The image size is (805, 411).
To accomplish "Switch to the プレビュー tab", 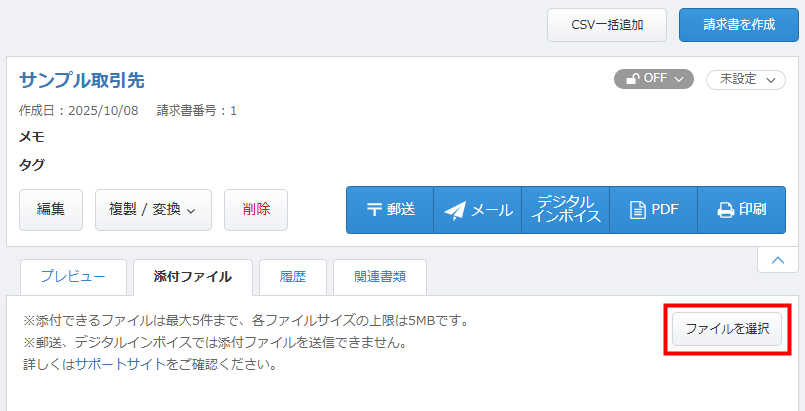I will coord(73,277).
